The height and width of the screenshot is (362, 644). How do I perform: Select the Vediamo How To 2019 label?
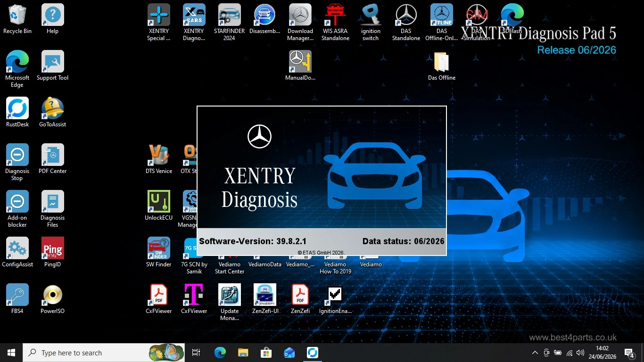pyautogui.click(x=336, y=268)
